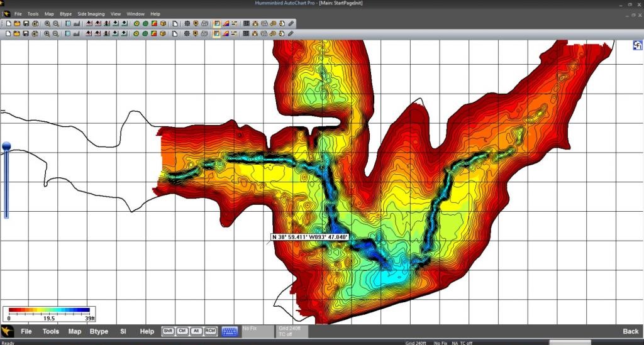Open the Btype menu in top menu bar

tap(65, 14)
